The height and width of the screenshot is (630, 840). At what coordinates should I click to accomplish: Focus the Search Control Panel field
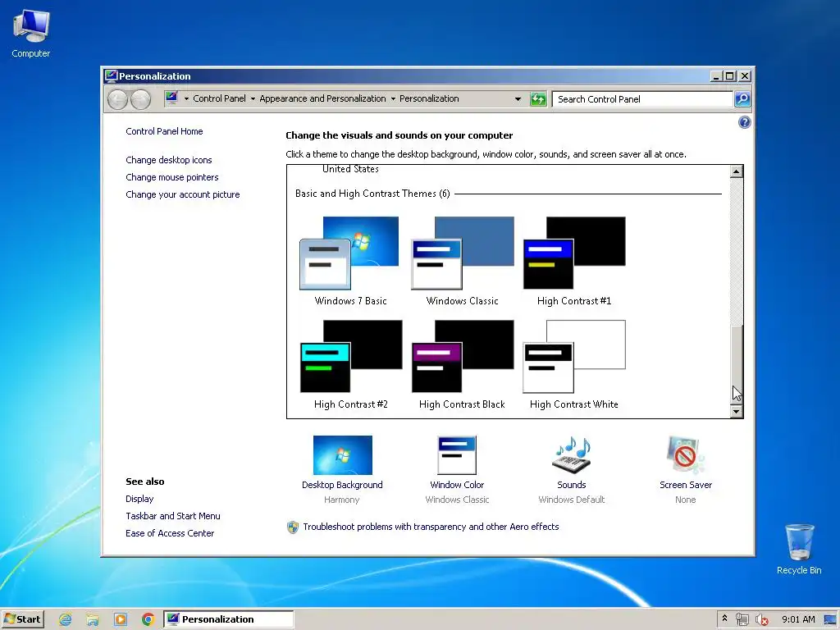tap(642, 99)
